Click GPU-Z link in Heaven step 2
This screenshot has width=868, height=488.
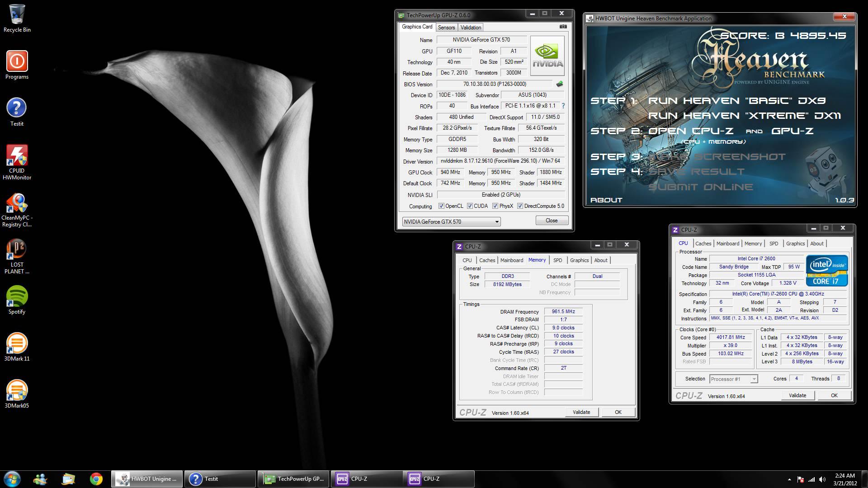(792, 131)
